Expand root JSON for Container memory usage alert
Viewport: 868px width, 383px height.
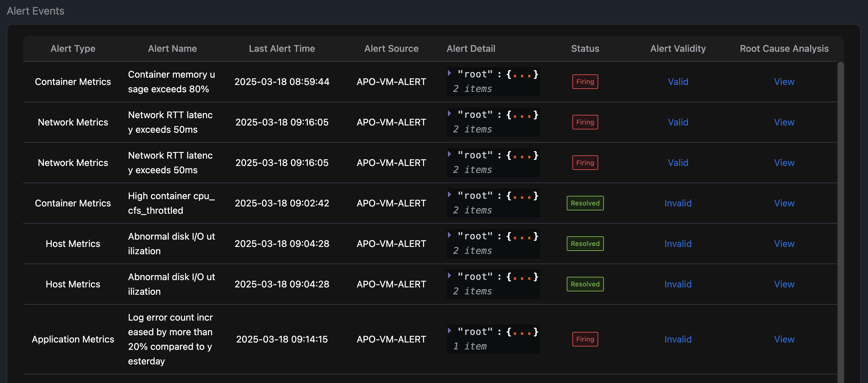coord(450,73)
